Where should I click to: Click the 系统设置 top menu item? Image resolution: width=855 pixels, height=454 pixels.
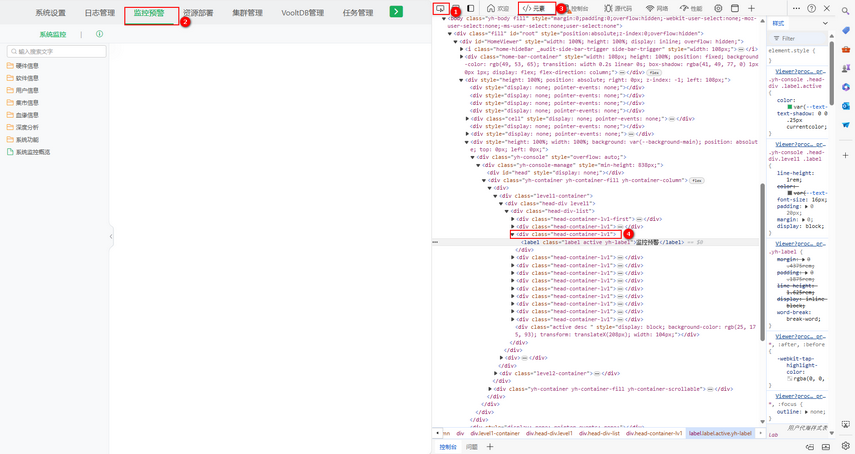[50, 13]
